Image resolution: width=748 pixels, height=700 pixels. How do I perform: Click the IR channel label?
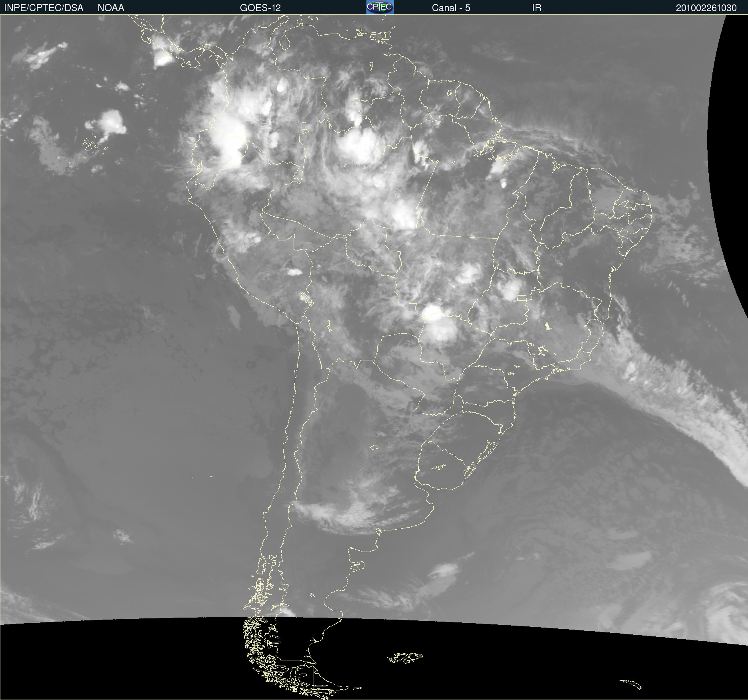click(x=537, y=8)
